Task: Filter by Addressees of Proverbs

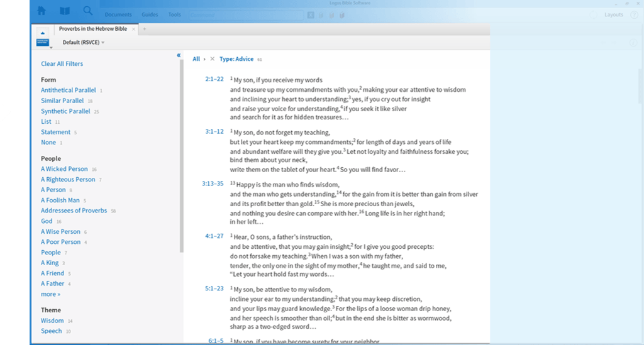Action: 74,211
